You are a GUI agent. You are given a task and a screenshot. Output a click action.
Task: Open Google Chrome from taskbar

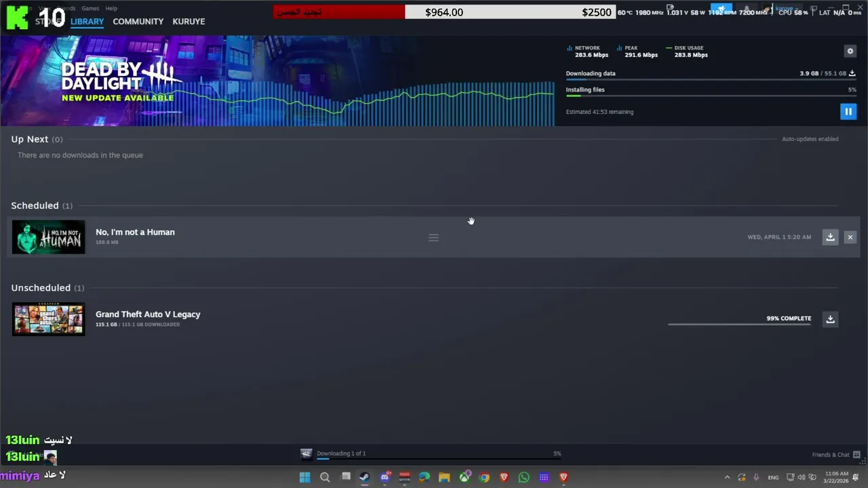point(484,477)
